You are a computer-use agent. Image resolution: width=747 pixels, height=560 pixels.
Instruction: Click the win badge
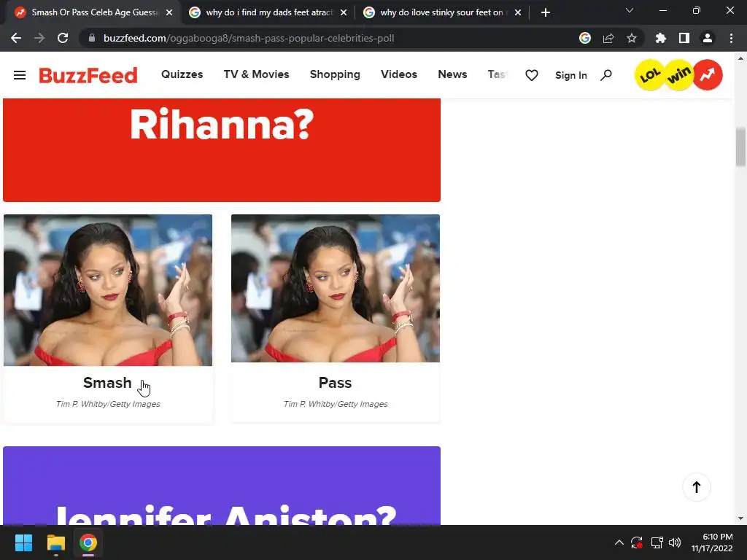(x=679, y=75)
